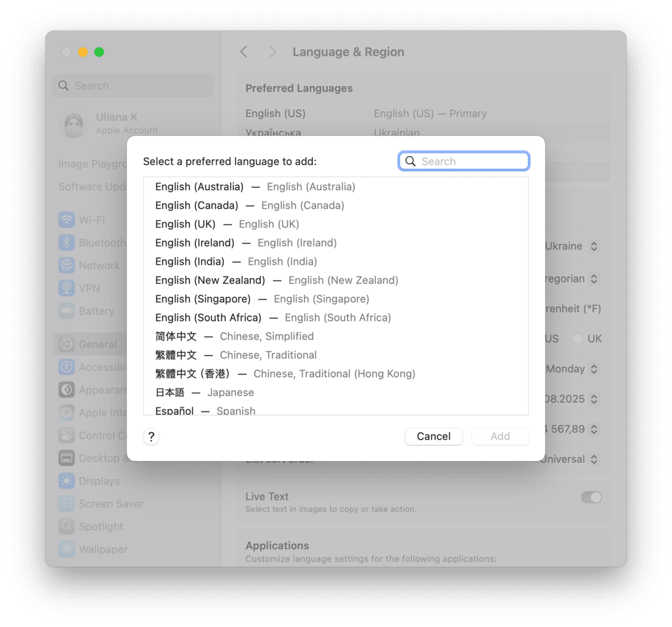
Task: Select the UK radio button
Action: click(x=577, y=338)
